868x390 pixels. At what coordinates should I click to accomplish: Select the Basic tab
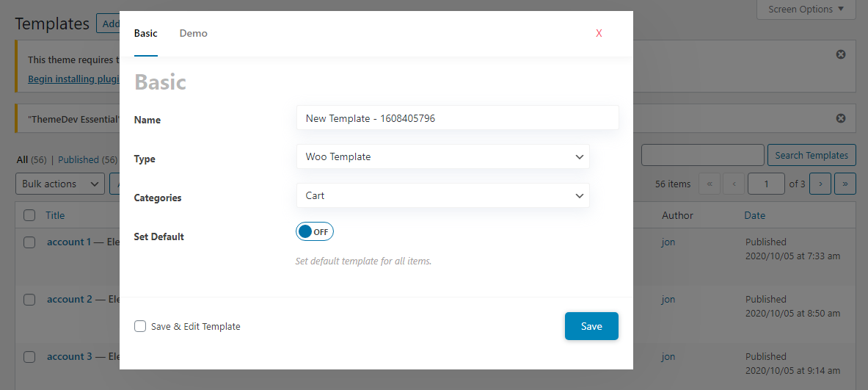[145, 33]
